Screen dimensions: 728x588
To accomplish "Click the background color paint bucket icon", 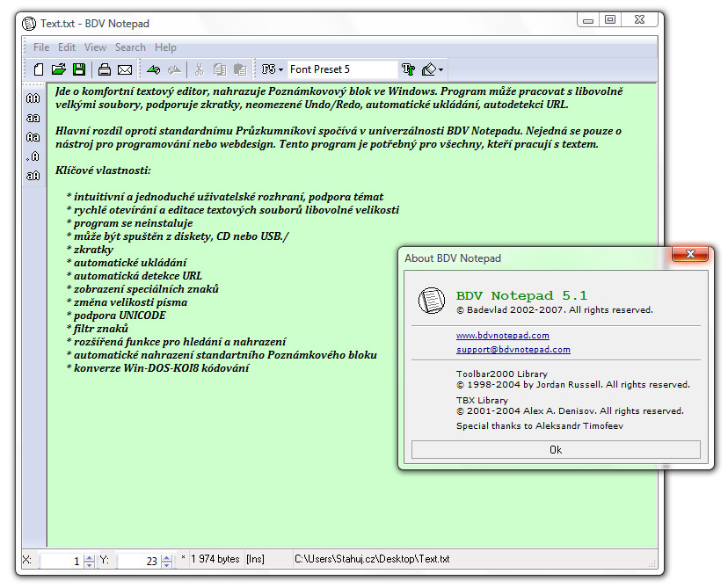I will point(428,69).
